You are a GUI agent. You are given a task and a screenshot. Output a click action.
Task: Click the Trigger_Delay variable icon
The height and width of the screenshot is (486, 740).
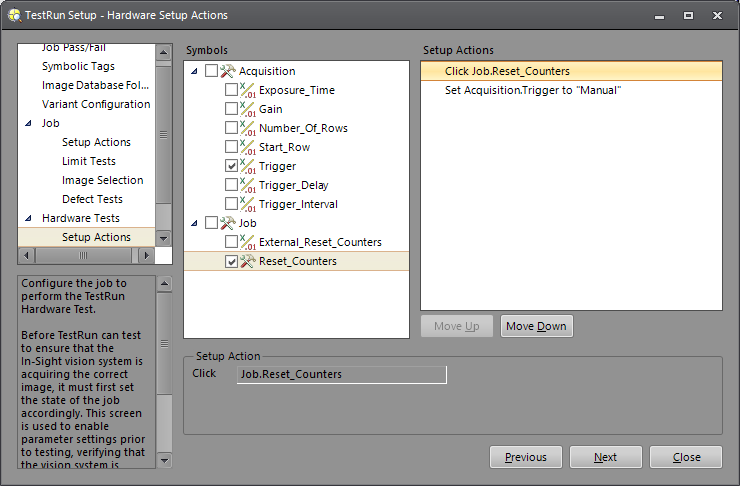pyautogui.click(x=248, y=185)
